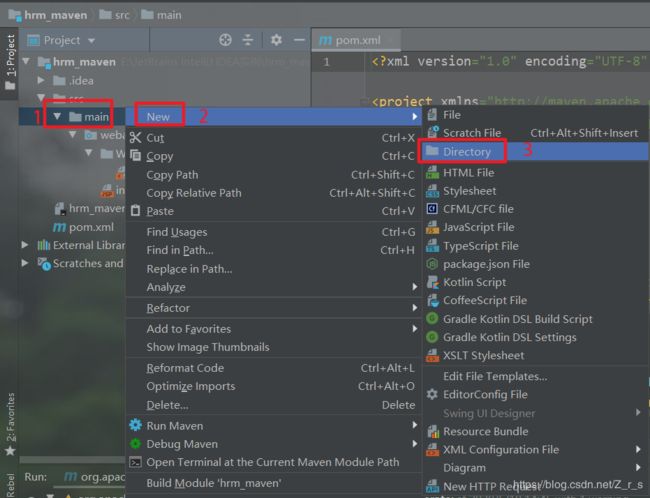Select pom.xml in the project tree
This screenshot has width=650, height=498.
tap(83, 227)
